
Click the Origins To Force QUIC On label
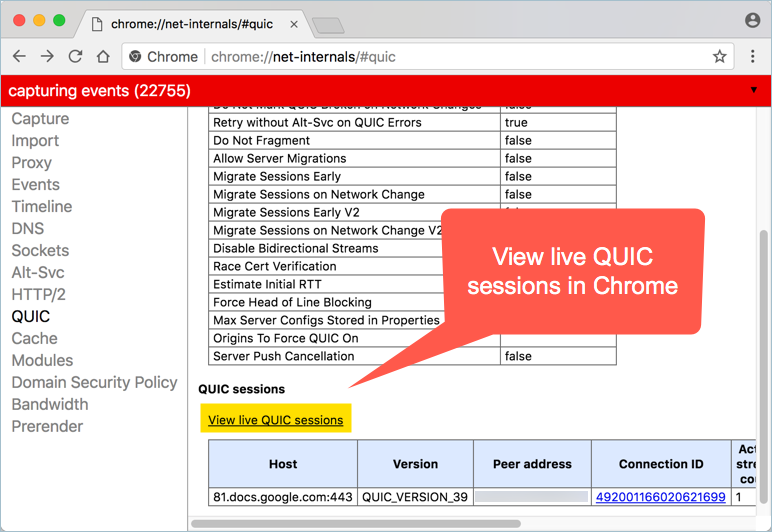pos(286,339)
